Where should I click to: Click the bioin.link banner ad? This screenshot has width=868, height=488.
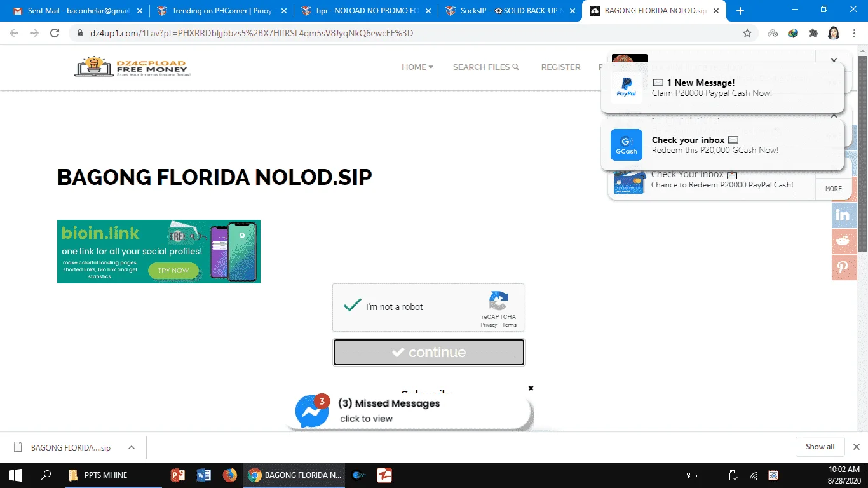click(159, 252)
